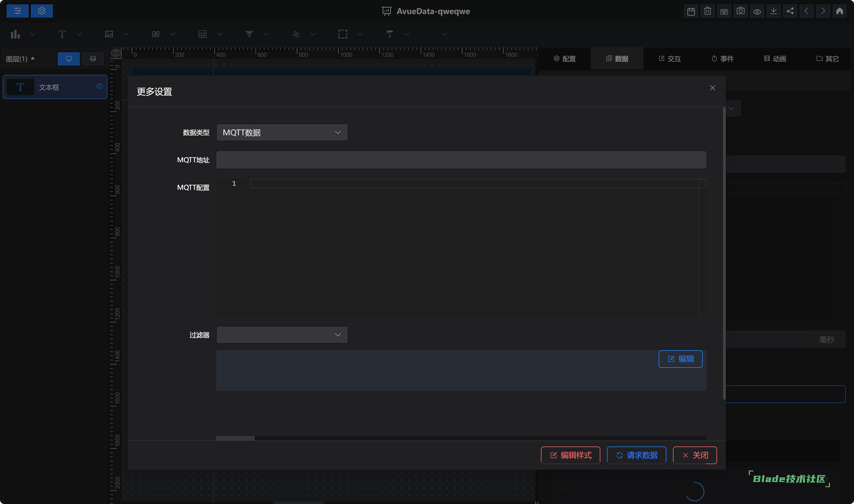
Task: Expand the image component dropdown chevron
Action: point(126,34)
